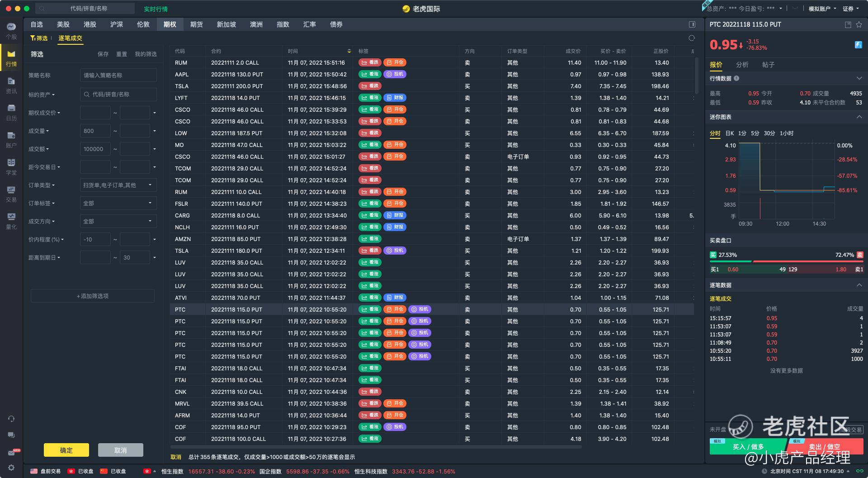Open the 订单类型 multi-select dropdown

[118, 185]
